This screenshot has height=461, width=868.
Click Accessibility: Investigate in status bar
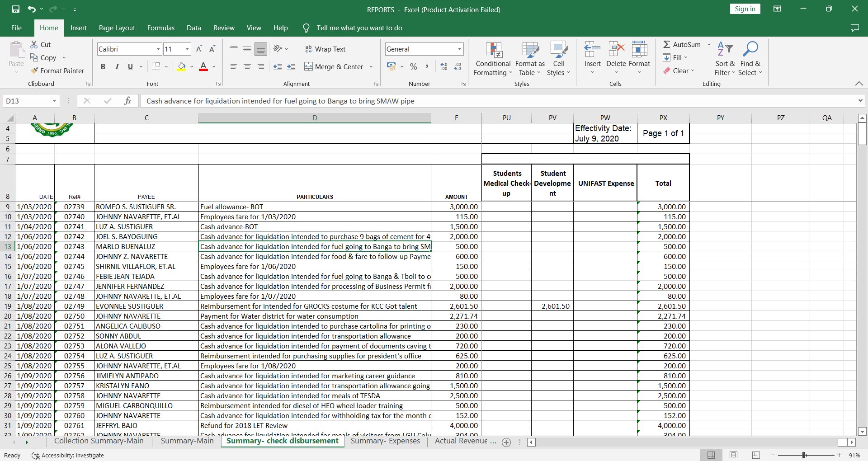(68, 455)
